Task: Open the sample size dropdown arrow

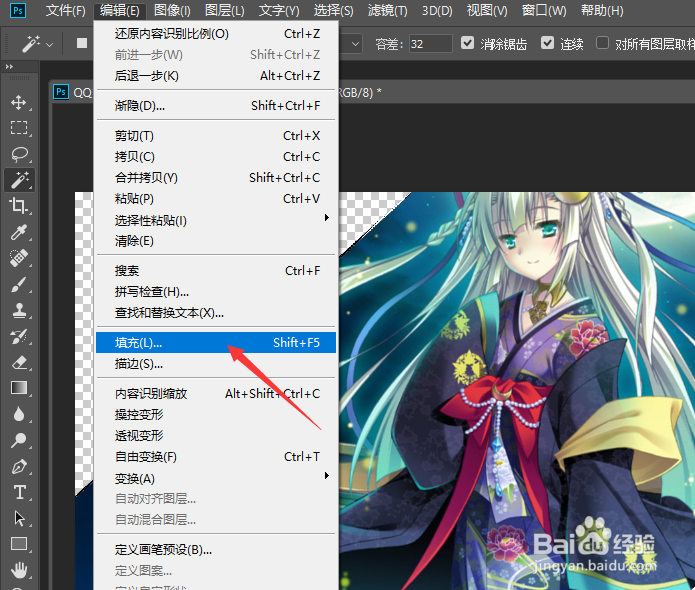Action: tap(355, 44)
